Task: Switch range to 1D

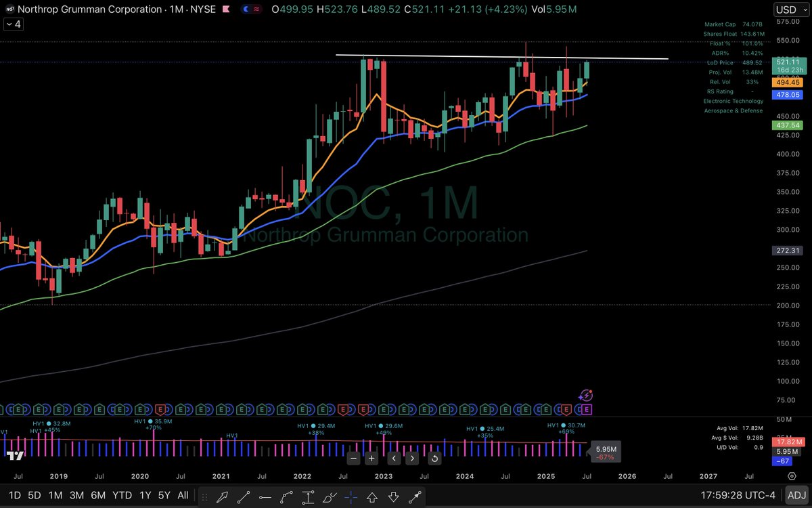Action: pos(14,496)
